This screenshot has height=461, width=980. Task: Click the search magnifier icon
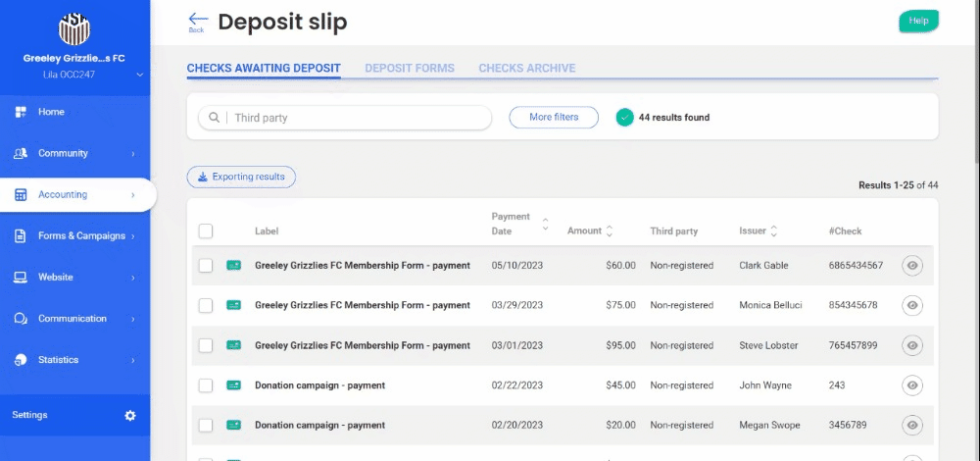click(213, 118)
